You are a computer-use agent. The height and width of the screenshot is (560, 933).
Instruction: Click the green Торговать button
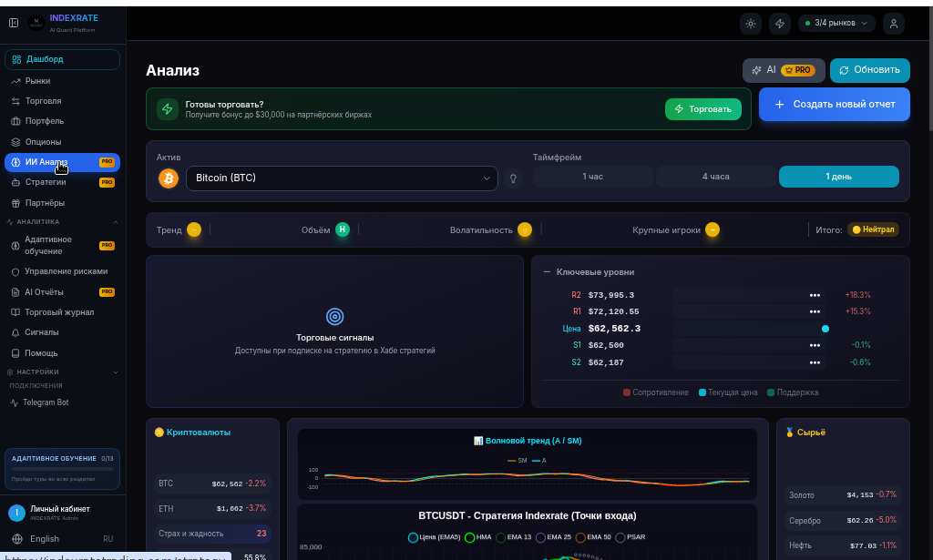703,109
